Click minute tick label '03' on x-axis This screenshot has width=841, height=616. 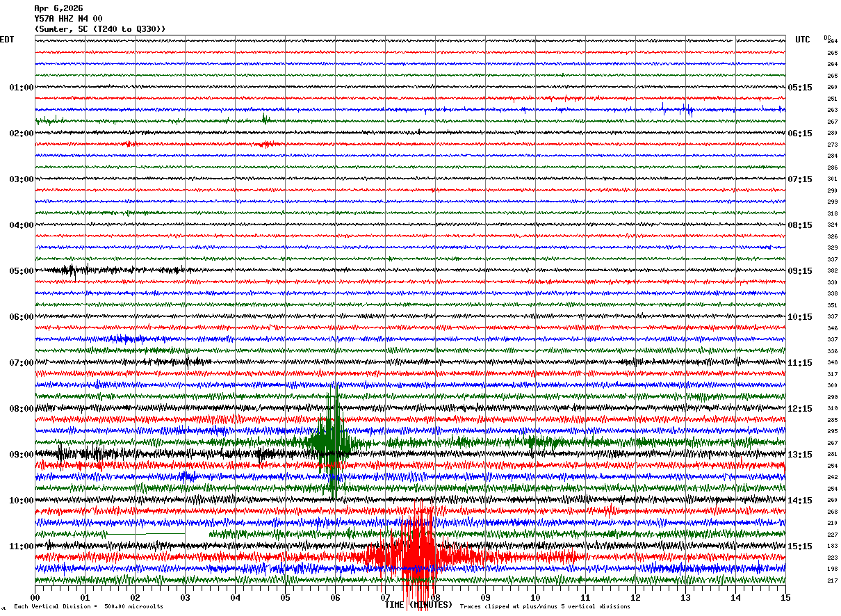tap(185, 597)
